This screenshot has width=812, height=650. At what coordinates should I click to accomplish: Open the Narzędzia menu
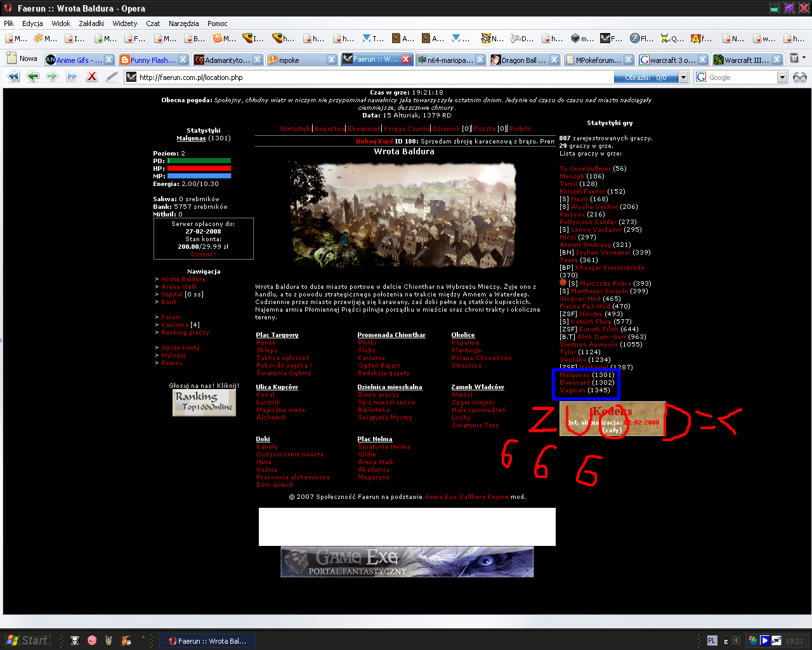coord(184,23)
